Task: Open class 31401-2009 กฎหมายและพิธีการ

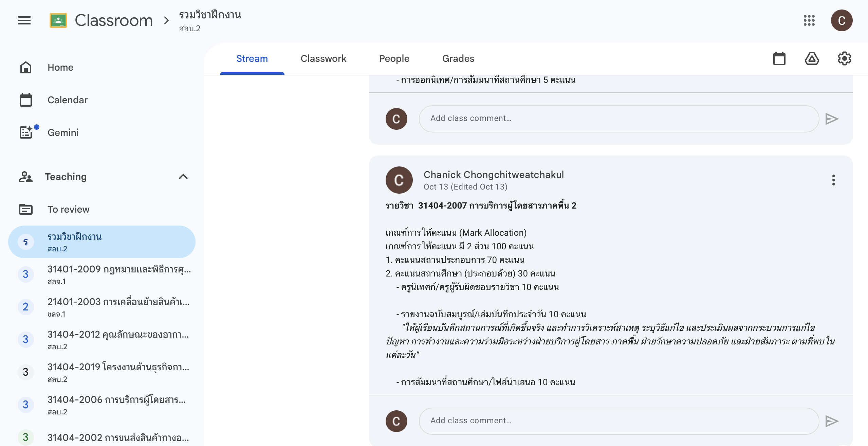Action: coord(102,274)
